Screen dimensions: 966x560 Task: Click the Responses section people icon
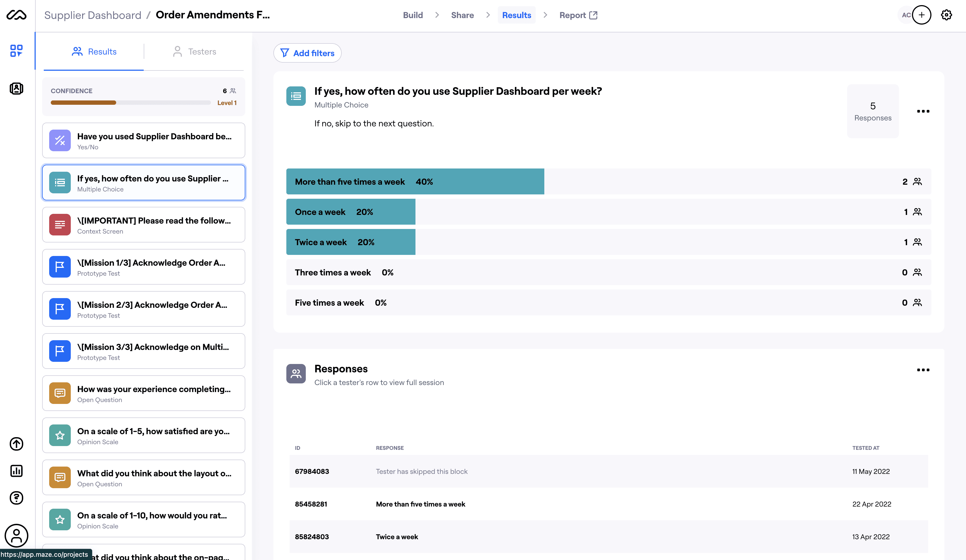click(x=296, y=373)
